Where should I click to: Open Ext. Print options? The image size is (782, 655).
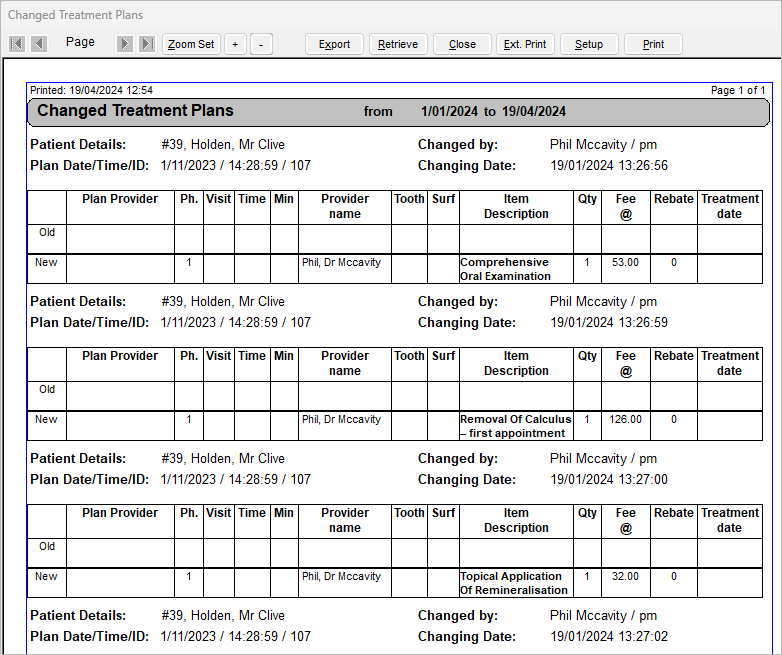(525, 44)
